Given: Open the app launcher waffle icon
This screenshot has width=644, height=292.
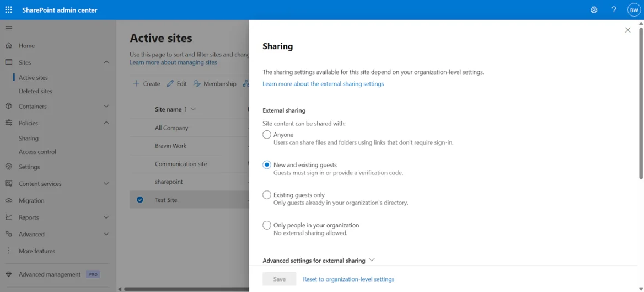Looking at the screenshot, I should (x=9, y=10).
